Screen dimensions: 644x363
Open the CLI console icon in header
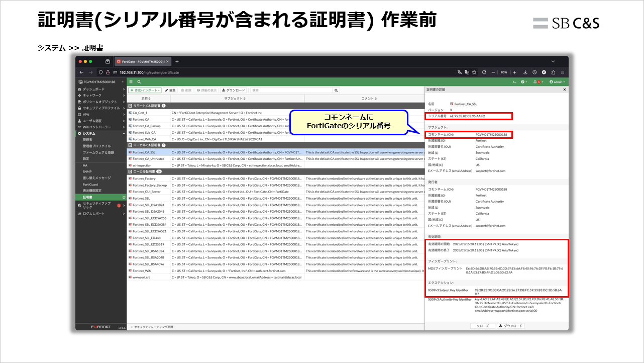(x=514, y=81)
